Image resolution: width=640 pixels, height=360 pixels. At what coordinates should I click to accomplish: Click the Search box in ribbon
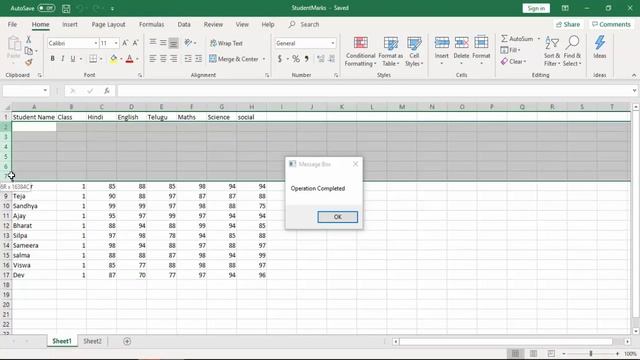[x=304, y=24]
